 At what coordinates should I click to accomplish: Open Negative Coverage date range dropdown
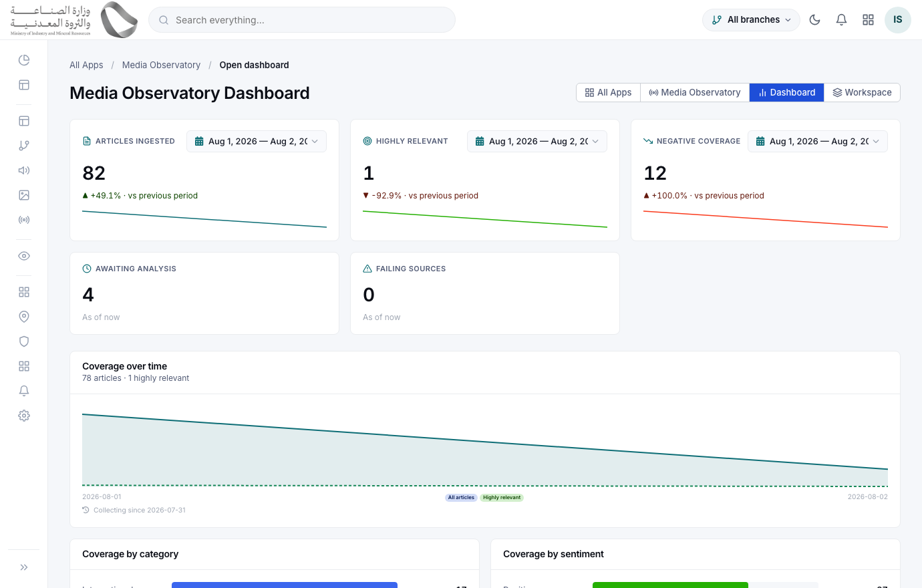pos(818,141)
